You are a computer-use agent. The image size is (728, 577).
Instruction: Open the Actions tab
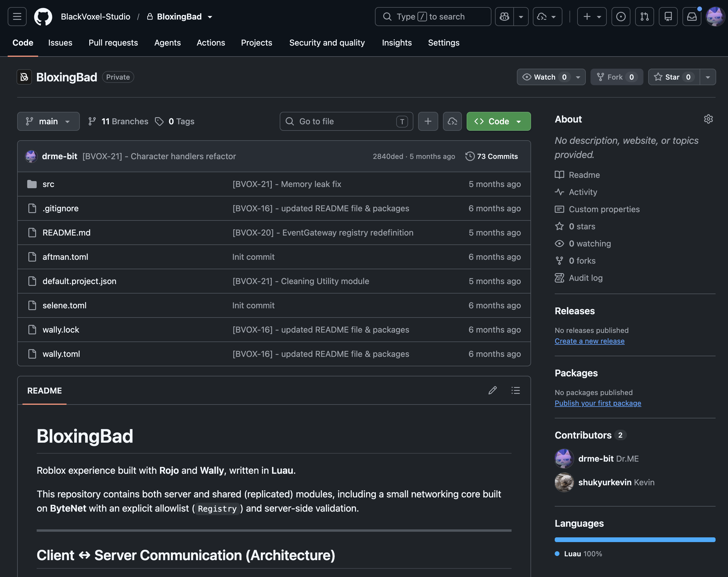coord(211,43)
